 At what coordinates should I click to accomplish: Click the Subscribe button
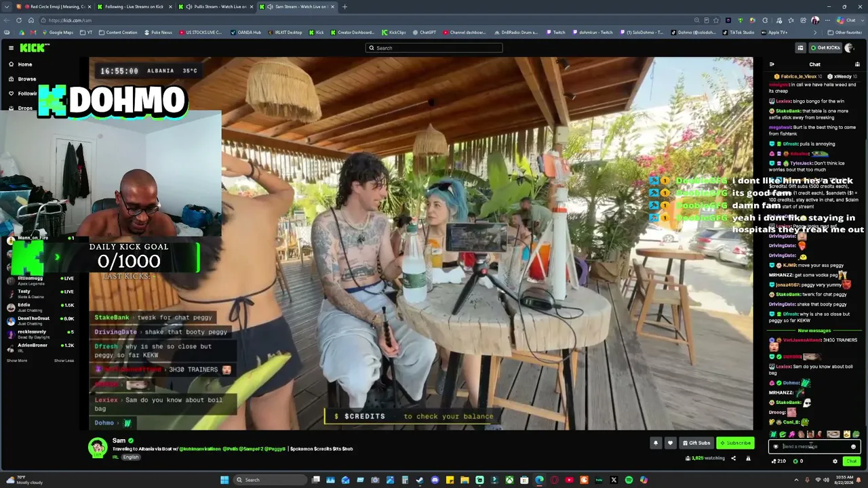click(x=735, y=443)
